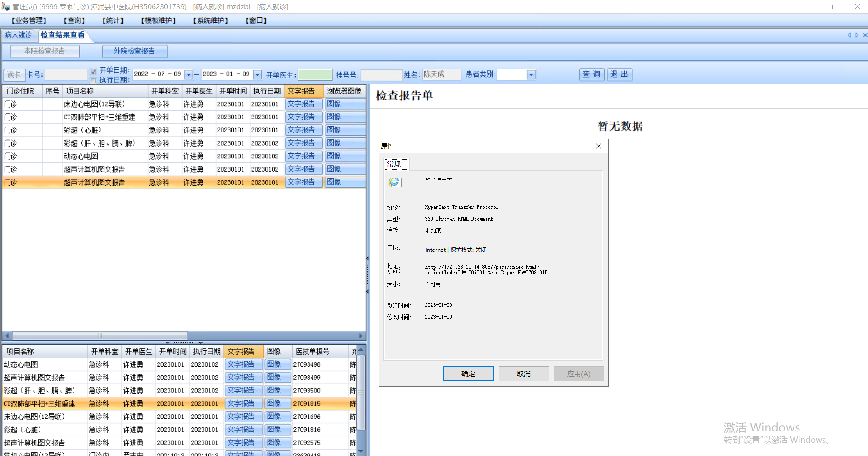Click the '360 ChromeX HTML Document' value
The height and width of the screenshot is (456, 868).
[459, 219]
